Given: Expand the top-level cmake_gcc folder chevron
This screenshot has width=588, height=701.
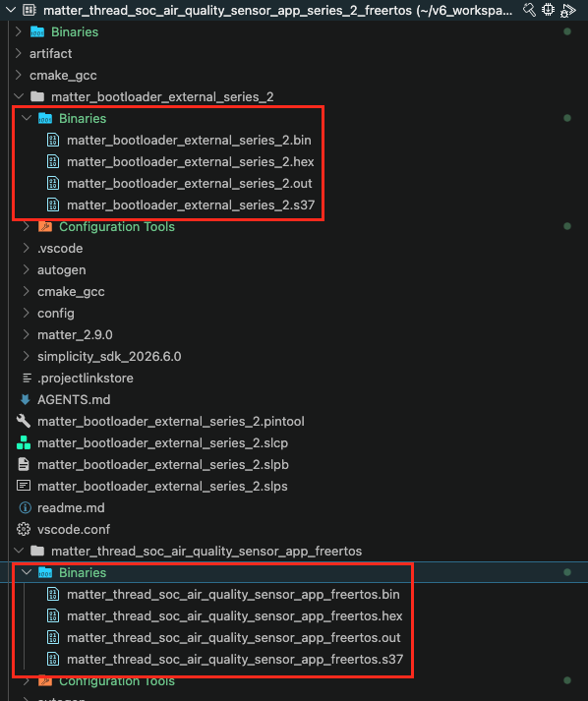Looking at the screenshot, I should tap(19, 75).
